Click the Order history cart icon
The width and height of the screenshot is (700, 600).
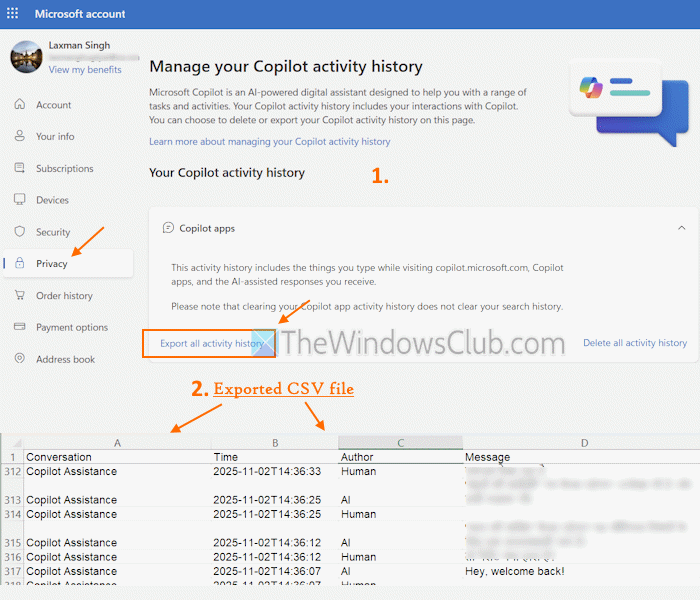(x=20, y=295)
